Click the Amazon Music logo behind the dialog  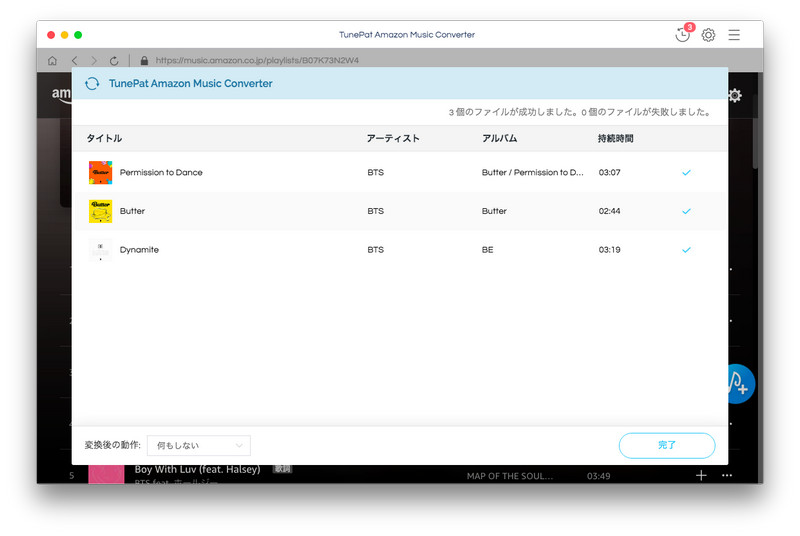61,94
